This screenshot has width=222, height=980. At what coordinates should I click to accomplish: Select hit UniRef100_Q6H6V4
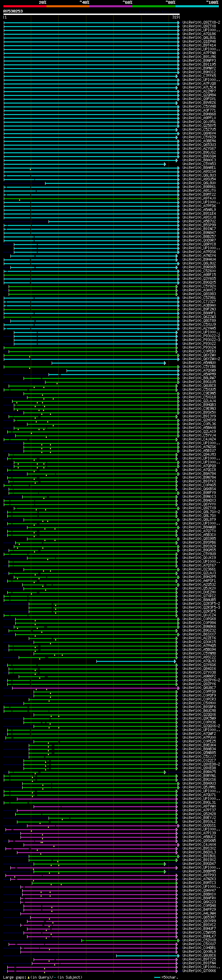tap(199, 133)
